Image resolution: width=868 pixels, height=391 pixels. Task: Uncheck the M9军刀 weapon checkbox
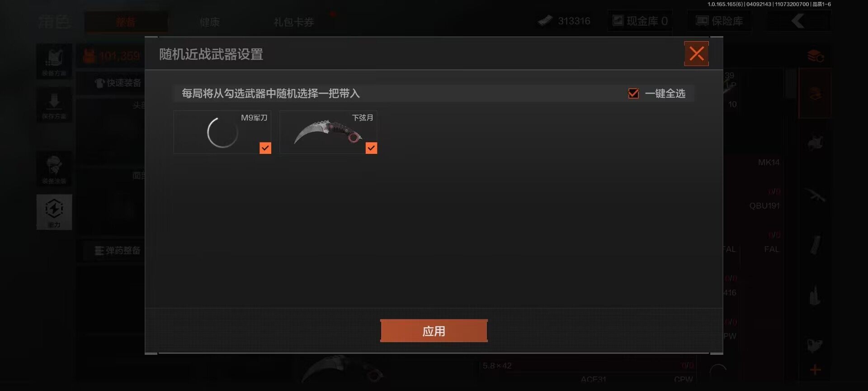tap(265, 148)
